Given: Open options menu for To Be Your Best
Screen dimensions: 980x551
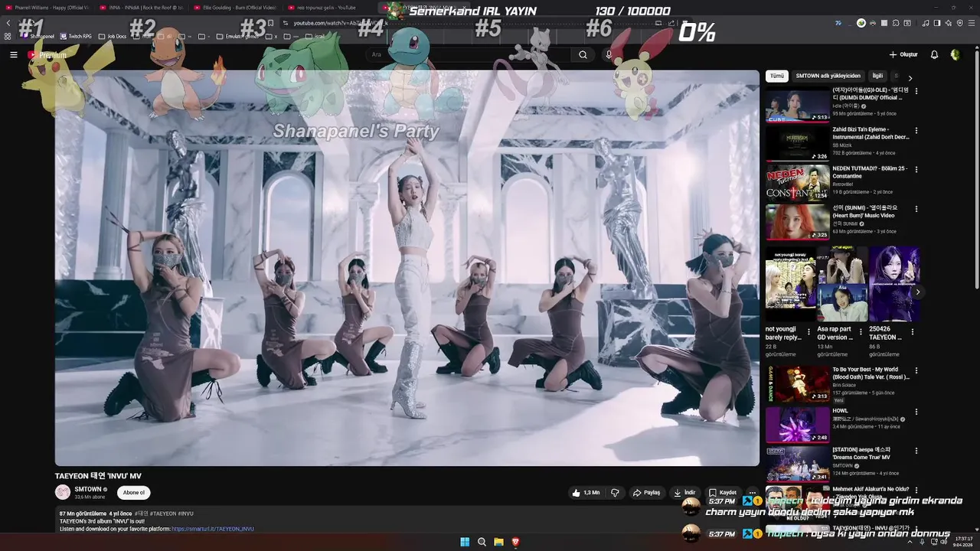Looking at the screenshot, I should (x=916, y=370).
